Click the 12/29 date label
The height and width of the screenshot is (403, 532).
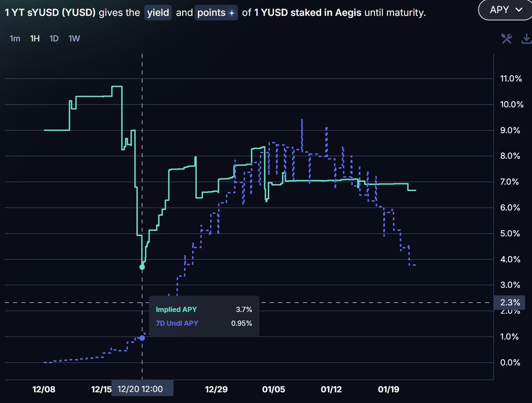[x=216, y=389]
